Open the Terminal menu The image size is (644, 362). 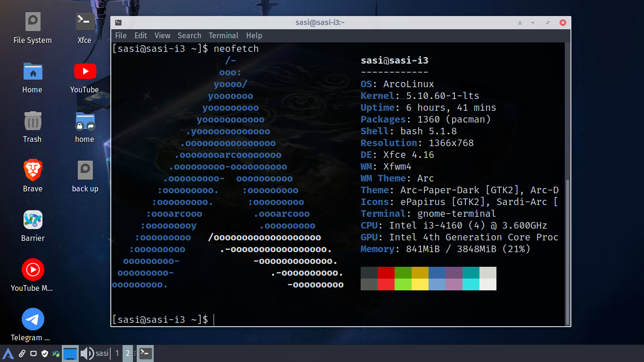tap(223, 35)
